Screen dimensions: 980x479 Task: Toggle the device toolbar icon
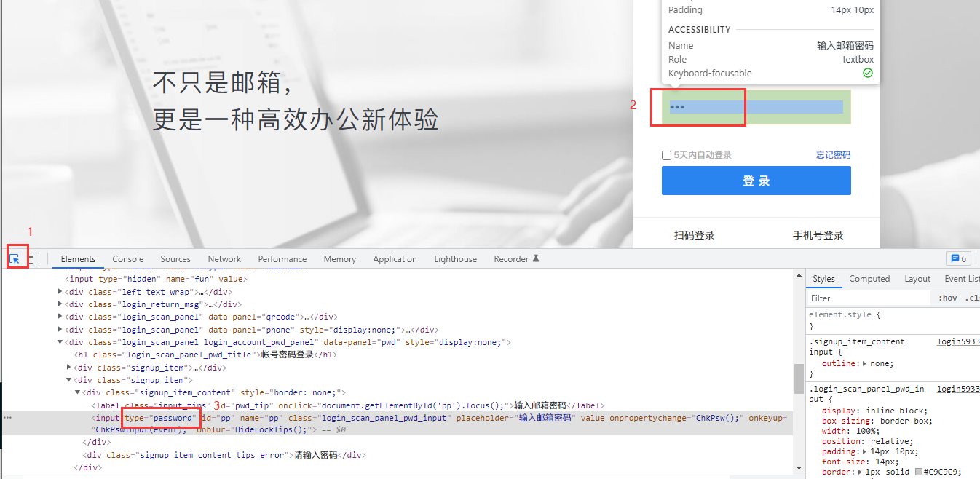pyautogui.click(x=33, y=258)
